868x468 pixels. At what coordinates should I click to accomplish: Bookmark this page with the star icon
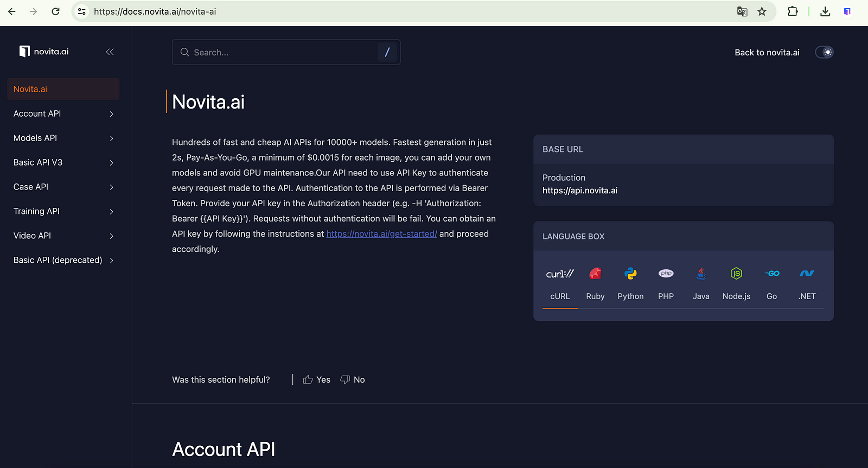tap(762, 11)
